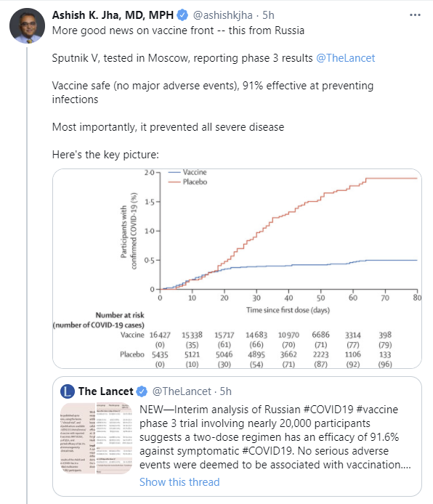Click the blue Vaccine legend line

174,172
